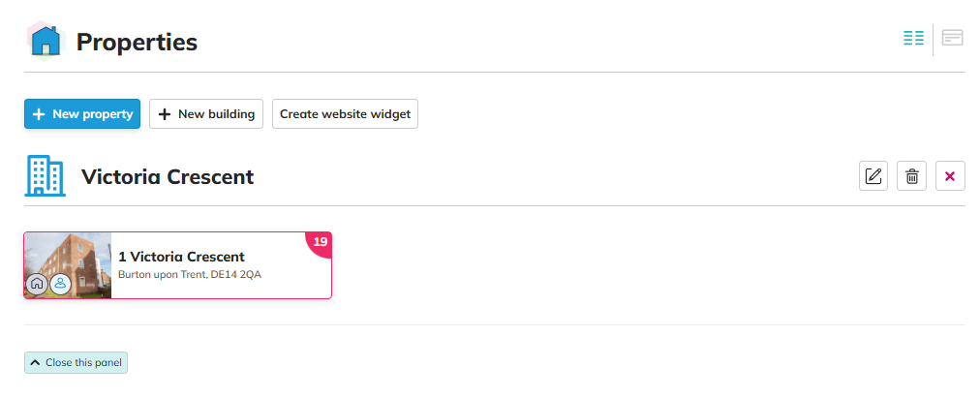
Task: Click the plus icon on New property
Action: click(39, 114)
